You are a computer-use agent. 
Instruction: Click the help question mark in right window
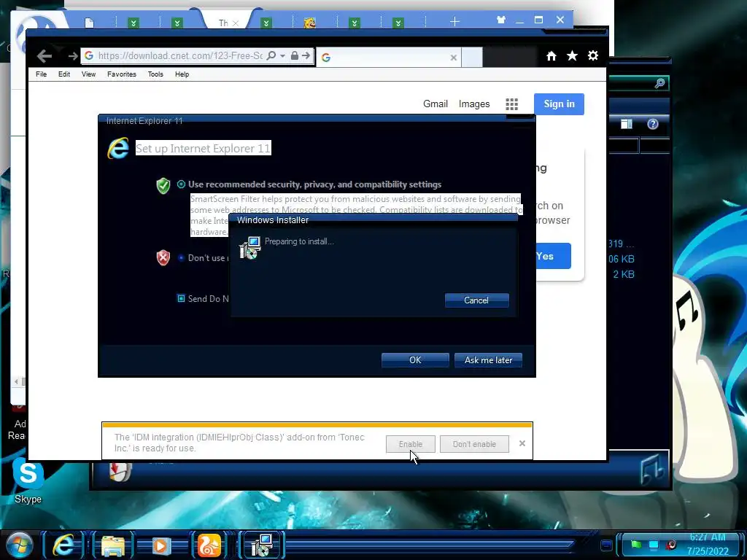point(653,124)
